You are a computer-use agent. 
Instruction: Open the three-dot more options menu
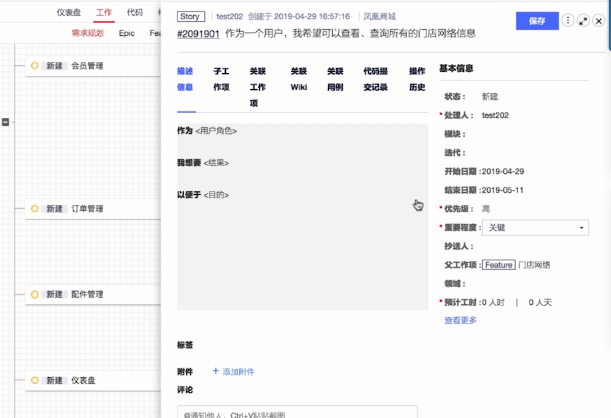point(568,20)
